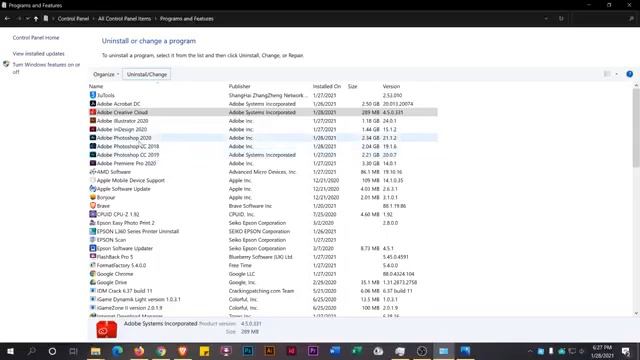Select the Adobe Illustrator 2020 icon
The height and width of the screenshot is (360, 640).
click(93, 121)
